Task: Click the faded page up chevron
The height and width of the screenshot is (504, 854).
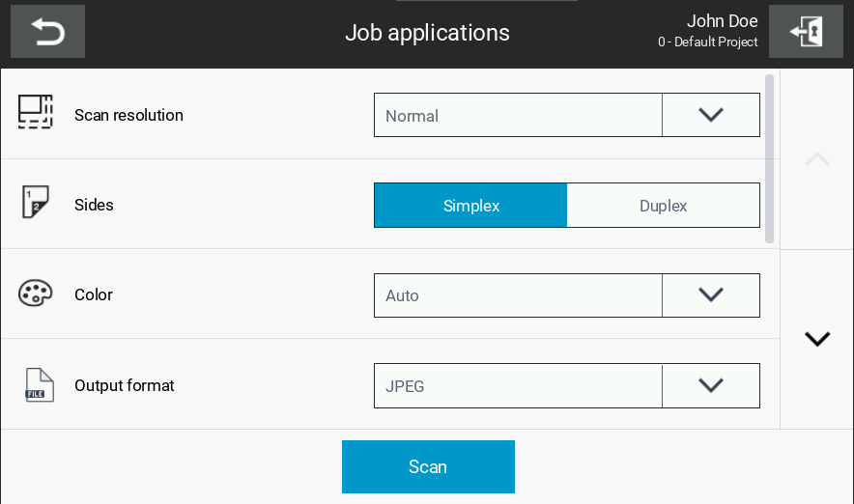Action: [x=817, y=159]
